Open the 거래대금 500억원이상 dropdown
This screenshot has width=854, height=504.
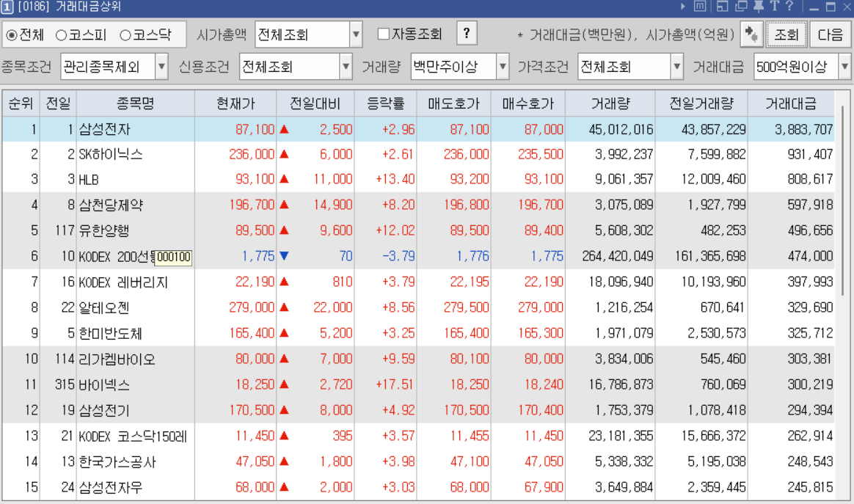pos(844,67)
